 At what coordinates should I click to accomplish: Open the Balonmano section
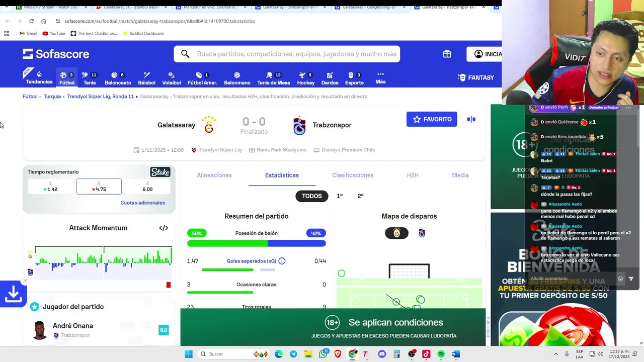[237, 77]
